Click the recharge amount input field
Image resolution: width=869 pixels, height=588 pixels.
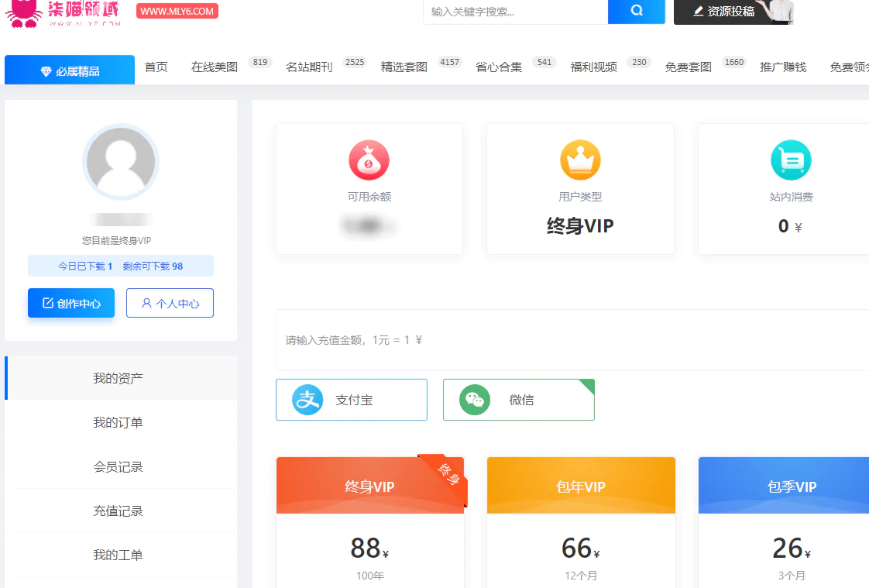572,340
